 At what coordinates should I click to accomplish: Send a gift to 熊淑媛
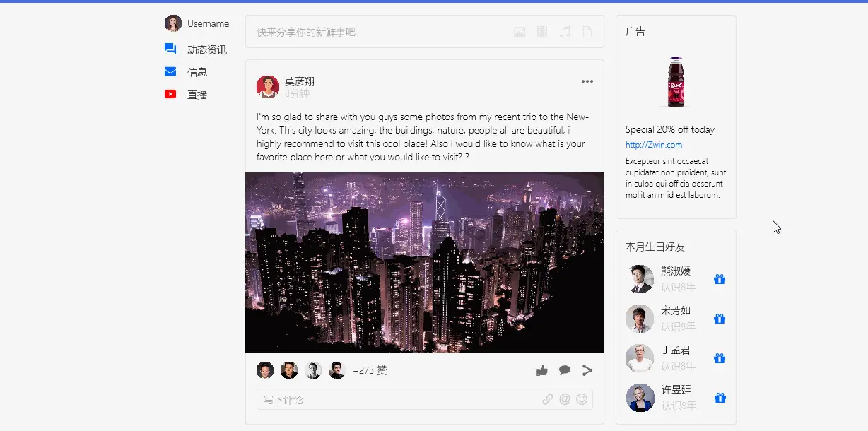720,279
